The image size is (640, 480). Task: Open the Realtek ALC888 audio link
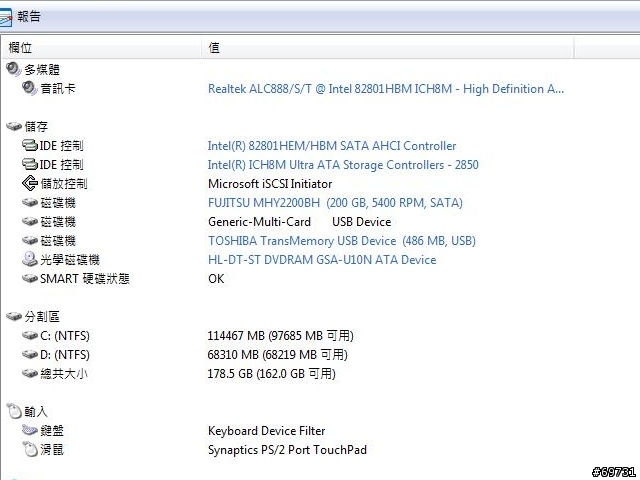point(386,89)
